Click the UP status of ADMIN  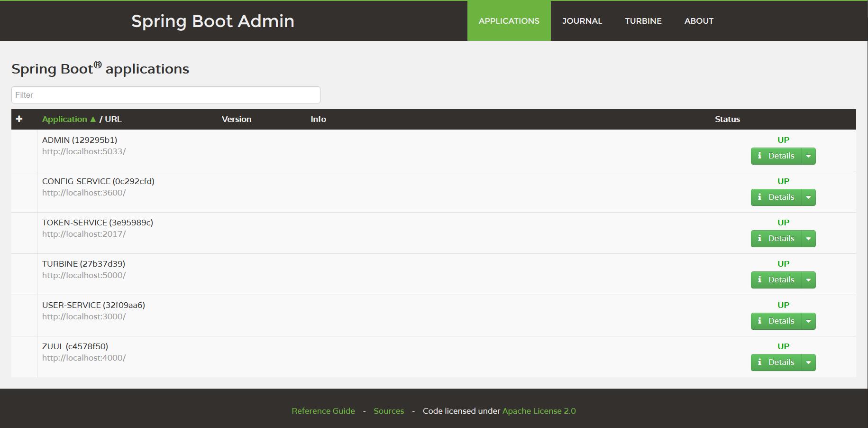tap(783, 140)
